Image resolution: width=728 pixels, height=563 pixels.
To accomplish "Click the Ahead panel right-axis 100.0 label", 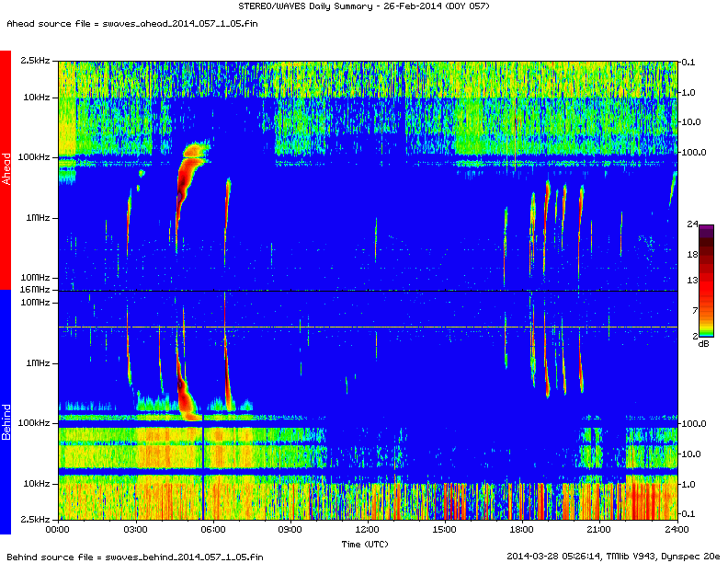I will (x=694, y=153).
